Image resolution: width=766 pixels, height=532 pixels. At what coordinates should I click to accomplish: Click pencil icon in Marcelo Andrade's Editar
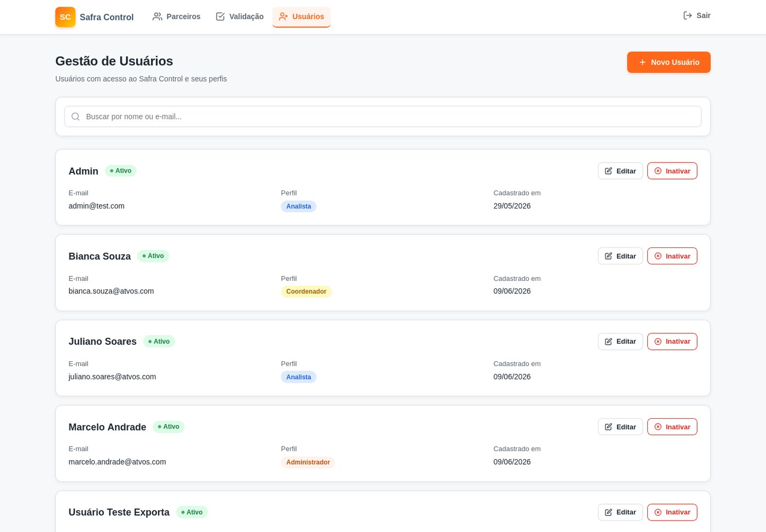pyautogui.click(x=608, y=427)
